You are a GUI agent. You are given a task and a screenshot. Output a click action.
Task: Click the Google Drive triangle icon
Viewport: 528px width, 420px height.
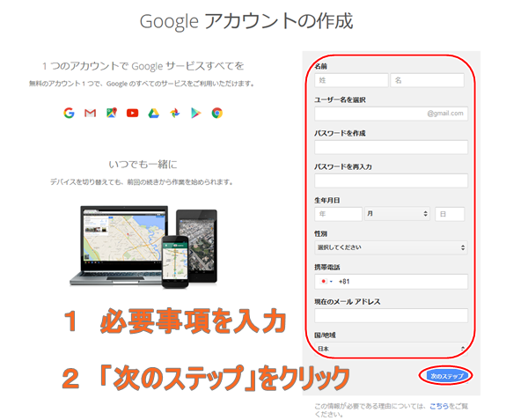[x=153, y=114]
